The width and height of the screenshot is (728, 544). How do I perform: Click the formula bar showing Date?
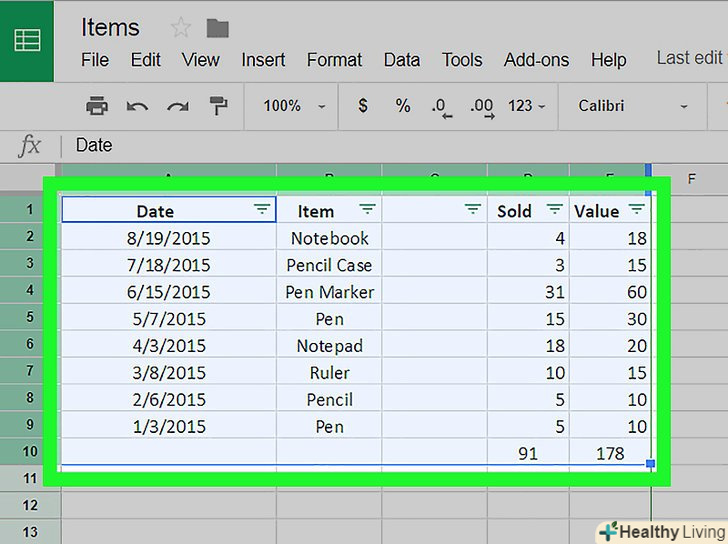click(395, 145)
